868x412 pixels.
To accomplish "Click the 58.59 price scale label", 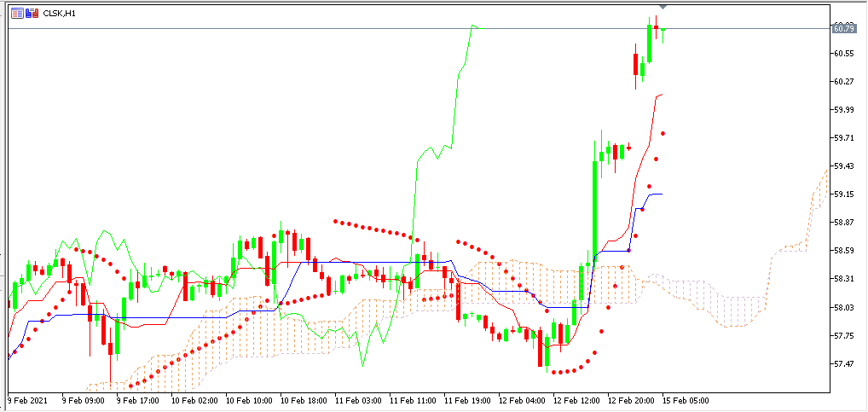I will 843,251.
